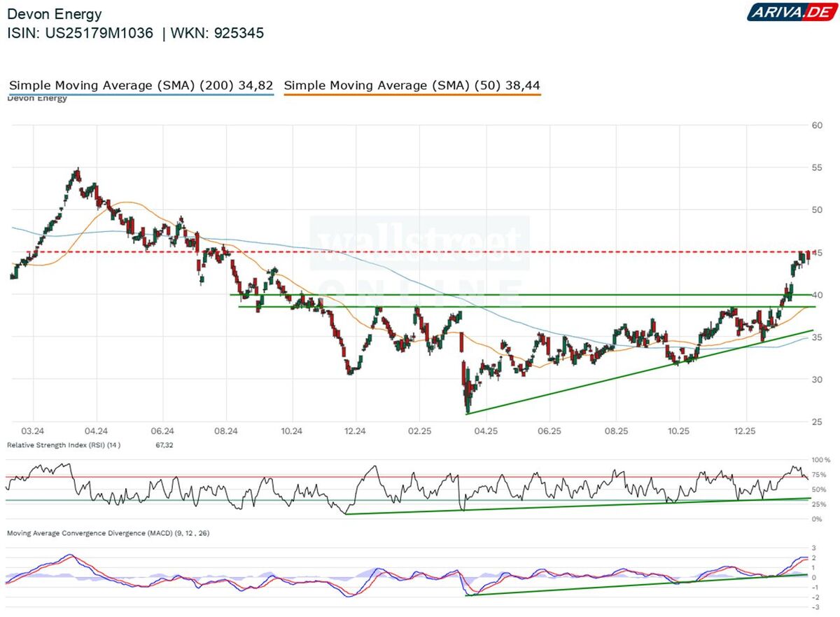Click the orange SMA 50 legend line
Viewport: 840px width, 617px height.
(412, 95)
